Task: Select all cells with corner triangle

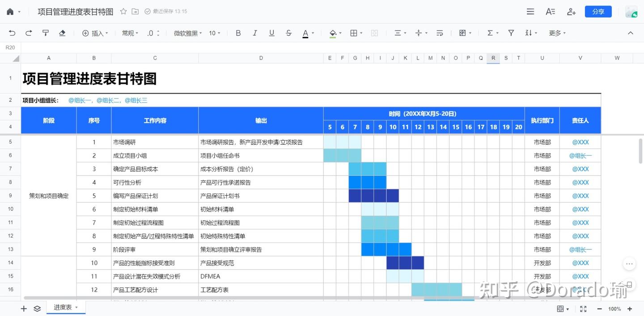Action: 16,58
